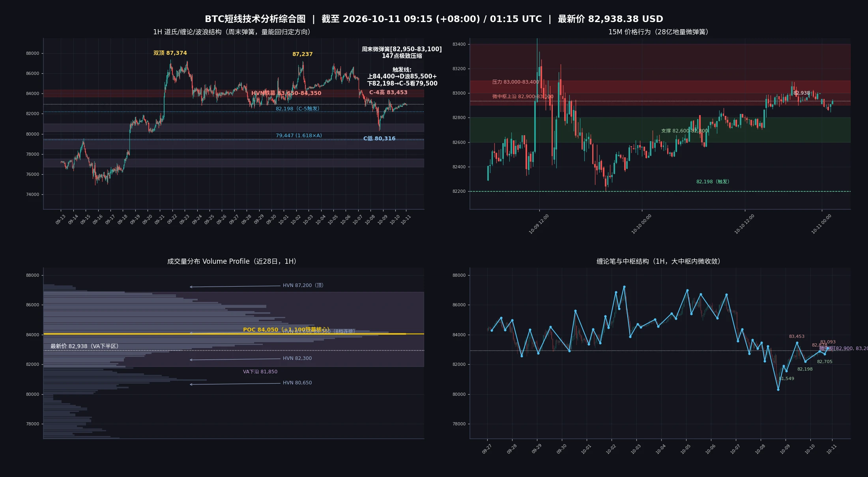Image resolution: width=868 pixels, height=477 pixels.
Task: Click the 双顶 87,374 label on 1H chart
Action: 170,53
